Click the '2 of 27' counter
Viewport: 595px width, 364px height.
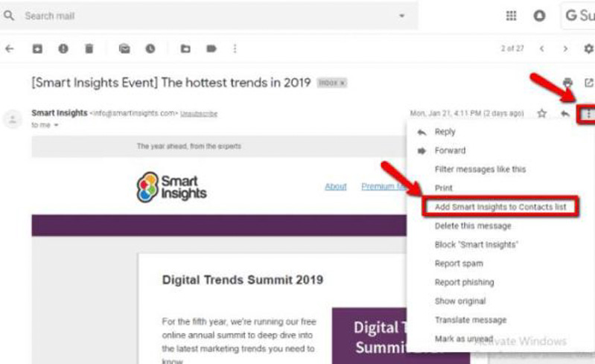coord(512,48)
